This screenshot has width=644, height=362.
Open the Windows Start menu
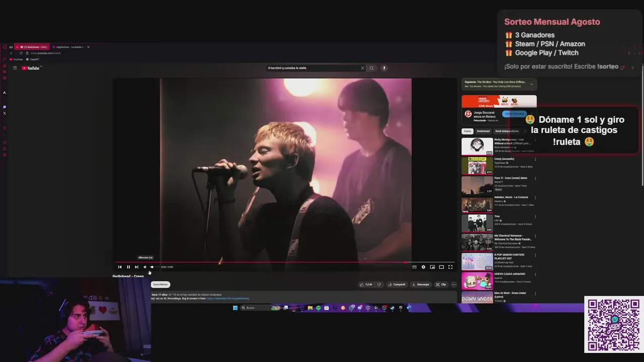click(235, 308)
